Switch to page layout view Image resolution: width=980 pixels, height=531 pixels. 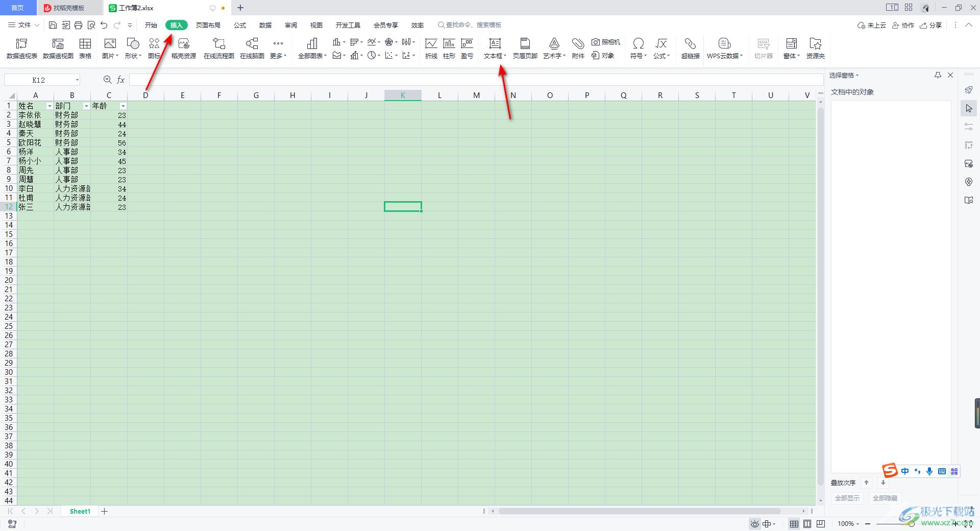pyautogui.click(x=807, y=524)
